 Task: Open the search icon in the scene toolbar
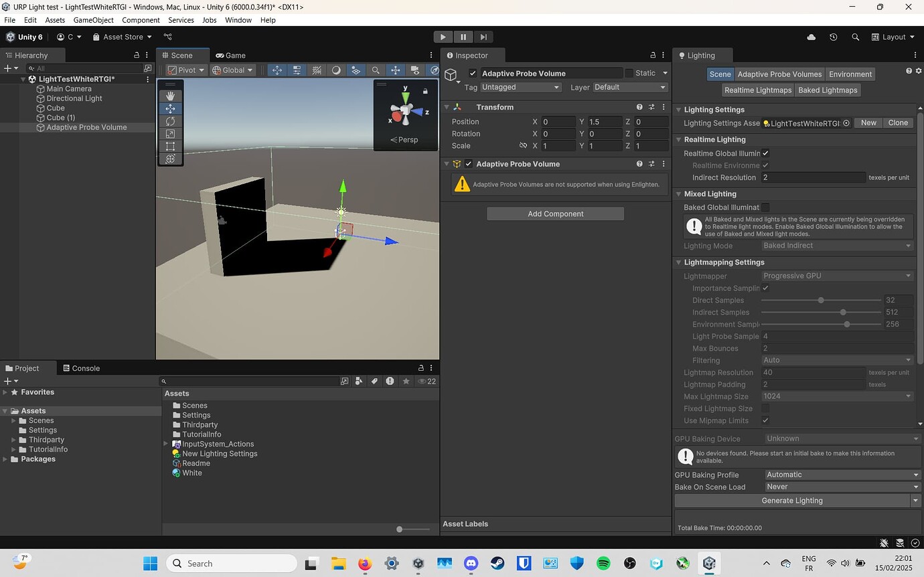(x=376, y=70)
